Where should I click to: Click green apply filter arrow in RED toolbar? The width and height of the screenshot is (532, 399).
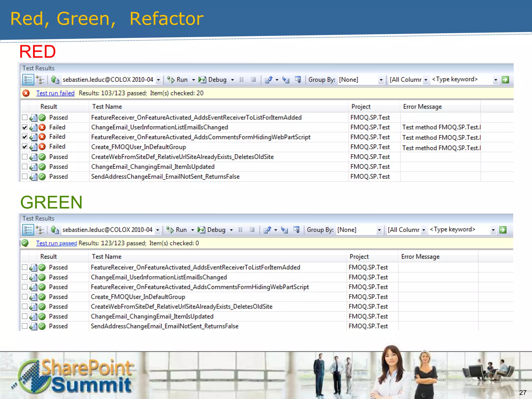tap(505, 80)
